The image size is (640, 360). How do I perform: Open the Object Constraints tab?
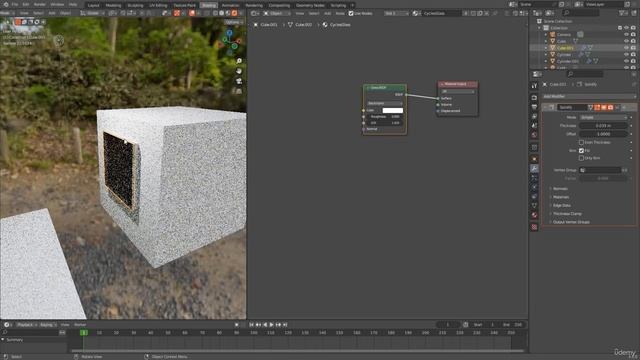(x=534, y=197)
